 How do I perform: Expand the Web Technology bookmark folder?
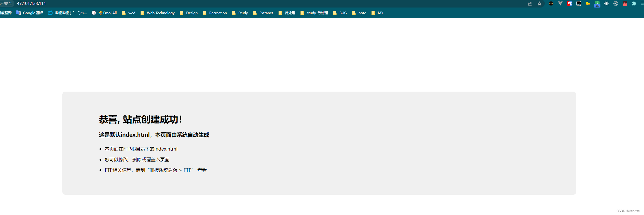click(158, 13)
